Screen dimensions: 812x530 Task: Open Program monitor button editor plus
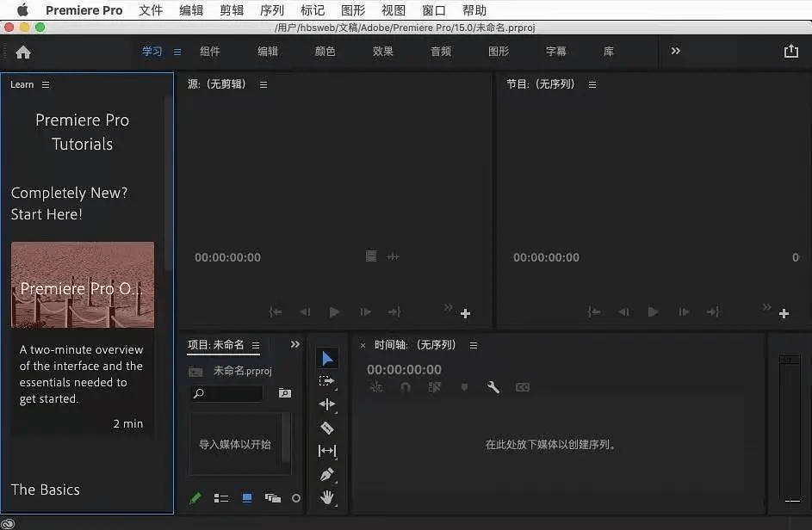tap(784, 314)
